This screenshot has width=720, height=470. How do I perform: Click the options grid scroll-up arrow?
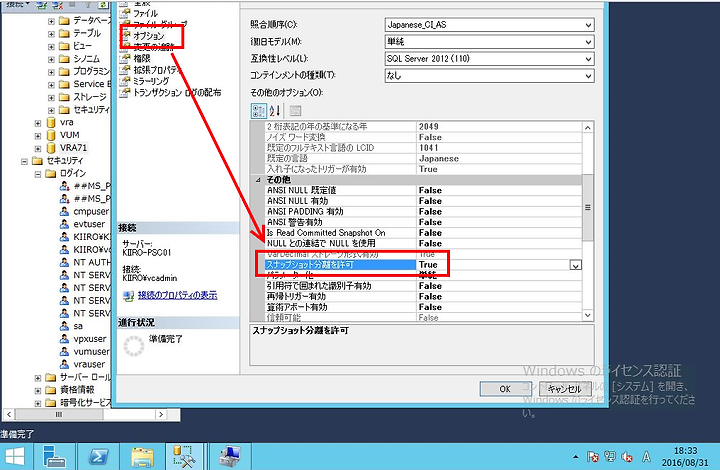click(588, 128)
